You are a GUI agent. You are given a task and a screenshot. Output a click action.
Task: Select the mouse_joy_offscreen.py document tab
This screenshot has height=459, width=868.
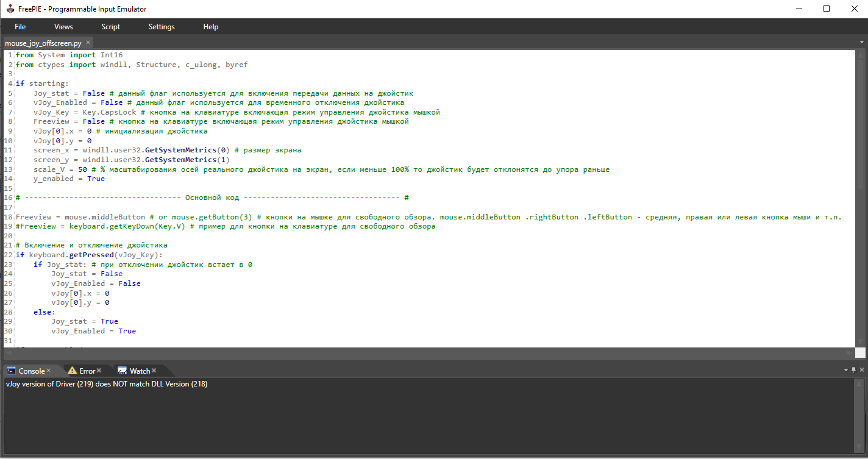tap(43, 43)
